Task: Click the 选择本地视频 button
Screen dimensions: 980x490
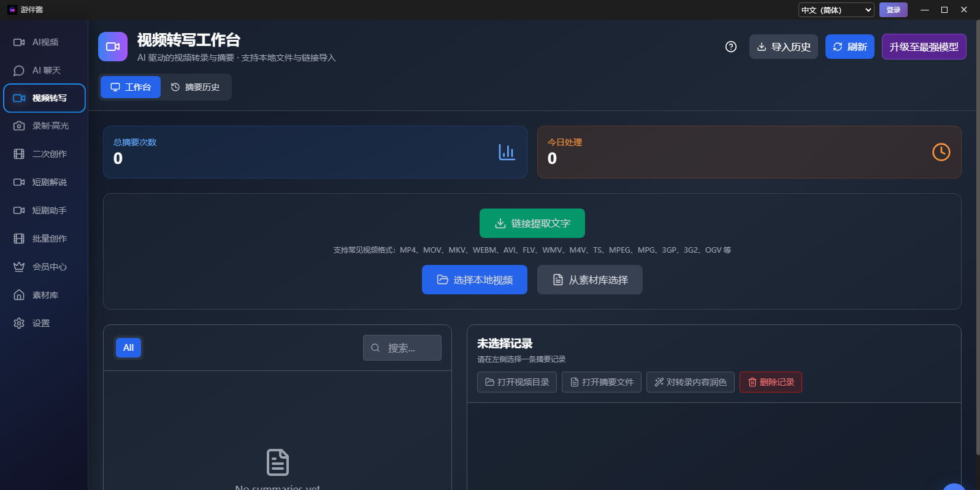Action: pos(474,280)
